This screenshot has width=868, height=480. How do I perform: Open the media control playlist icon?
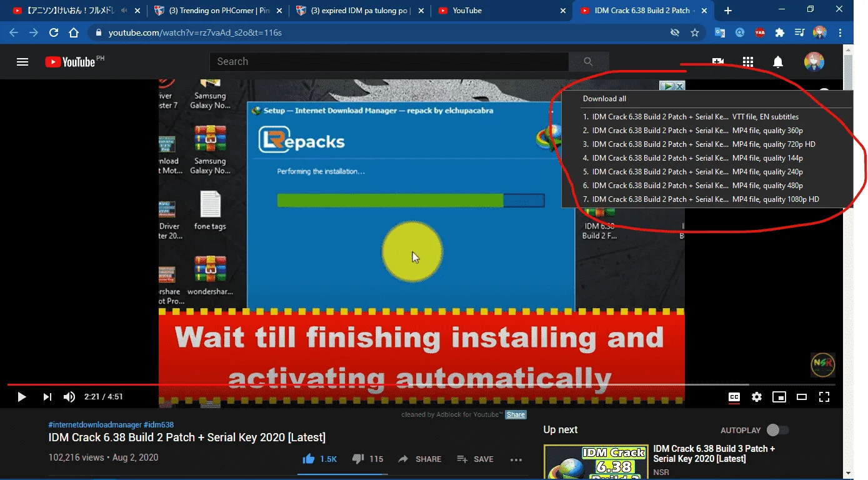799,32
